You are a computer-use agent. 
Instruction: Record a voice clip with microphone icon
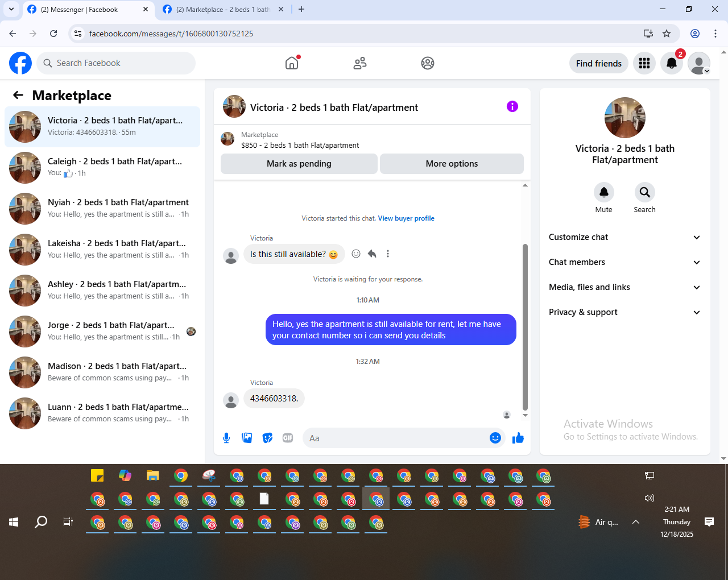click(x=226, y=438)
